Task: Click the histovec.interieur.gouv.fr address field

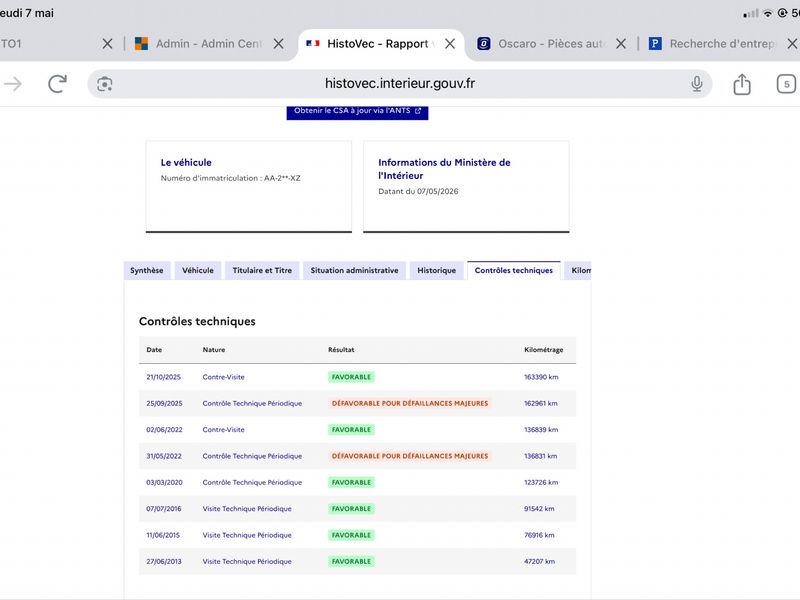Action: (x=399, y=84)
